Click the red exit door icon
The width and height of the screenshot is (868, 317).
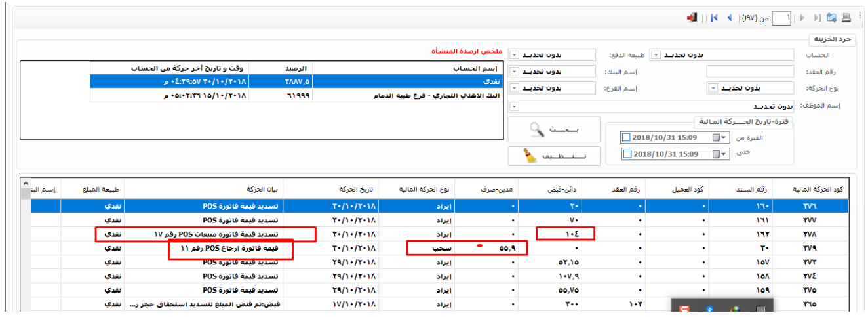click(691, 18)
